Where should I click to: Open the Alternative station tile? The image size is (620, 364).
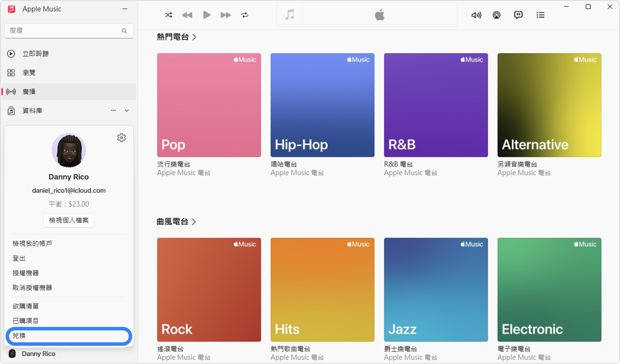(550, 105)
